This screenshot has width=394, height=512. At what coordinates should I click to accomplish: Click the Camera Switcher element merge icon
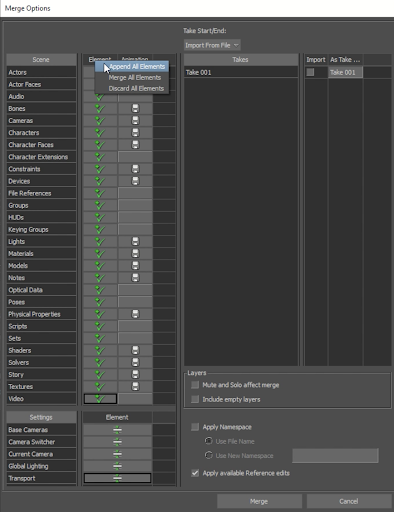click(117, 442)
